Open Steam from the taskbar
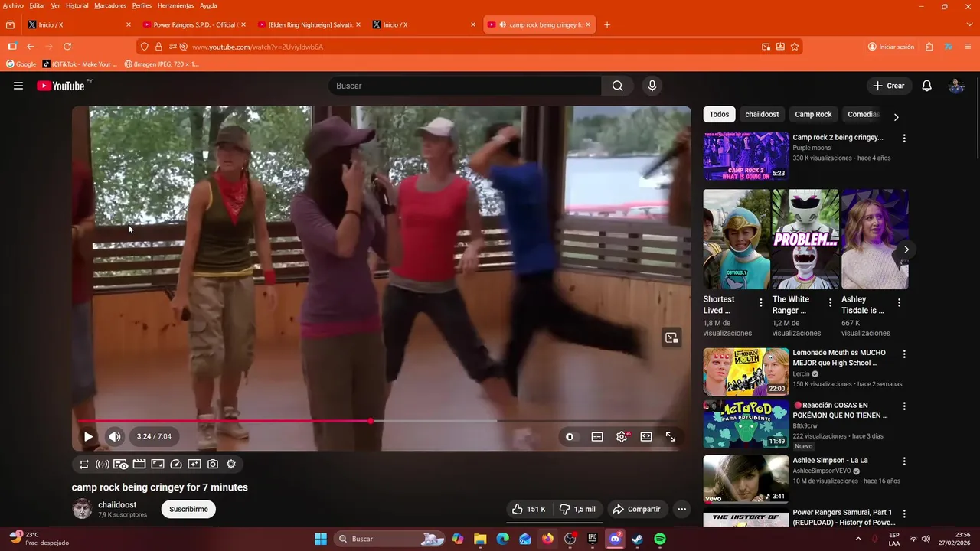Screen dimensions: 980x551 click(x=637, y=539)
